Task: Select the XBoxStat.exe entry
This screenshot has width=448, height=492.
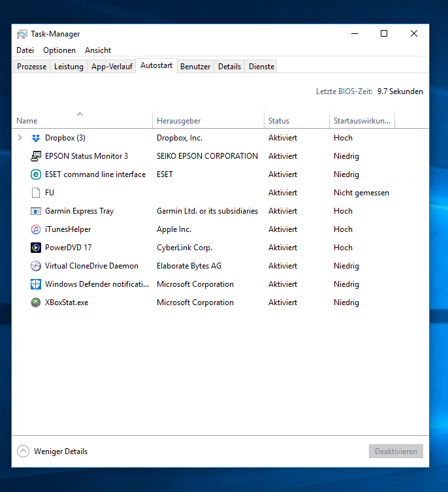Action: [67, 303]
